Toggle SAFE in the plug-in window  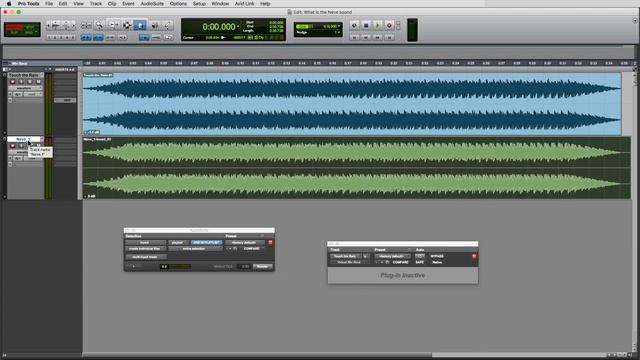(x=420, y=262)
